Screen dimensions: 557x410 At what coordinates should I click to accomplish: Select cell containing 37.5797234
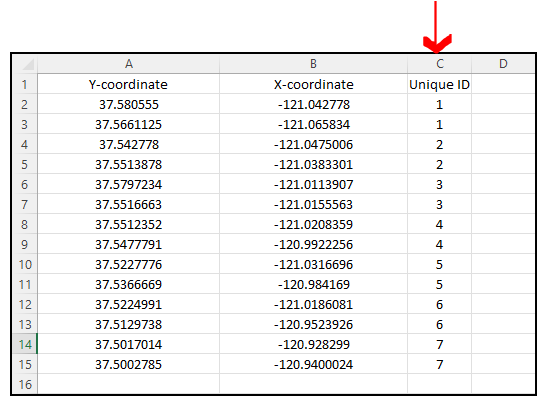[x=129, y=184]
